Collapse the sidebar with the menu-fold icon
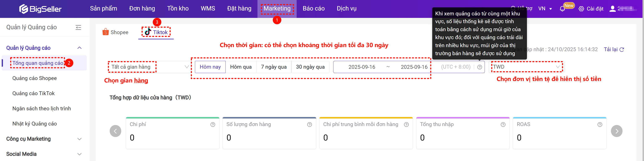The width and height of the screenshot is (644, 161). (78, 28)
